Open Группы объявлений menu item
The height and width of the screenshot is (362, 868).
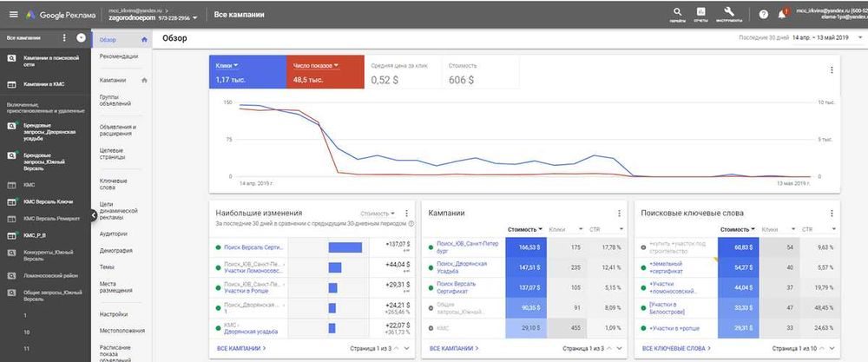115,100
